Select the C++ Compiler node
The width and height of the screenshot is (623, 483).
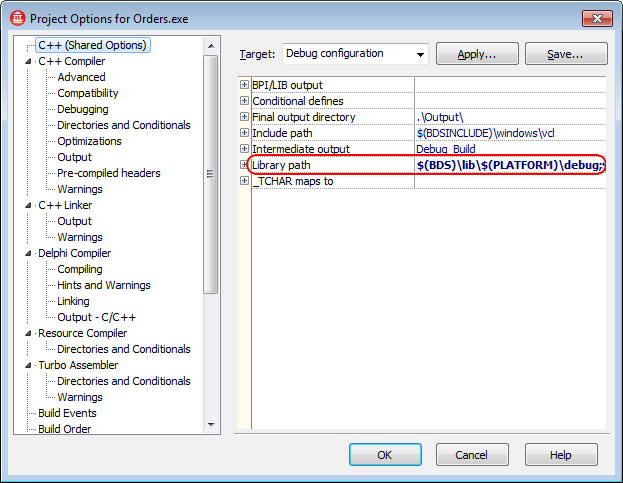72,61
